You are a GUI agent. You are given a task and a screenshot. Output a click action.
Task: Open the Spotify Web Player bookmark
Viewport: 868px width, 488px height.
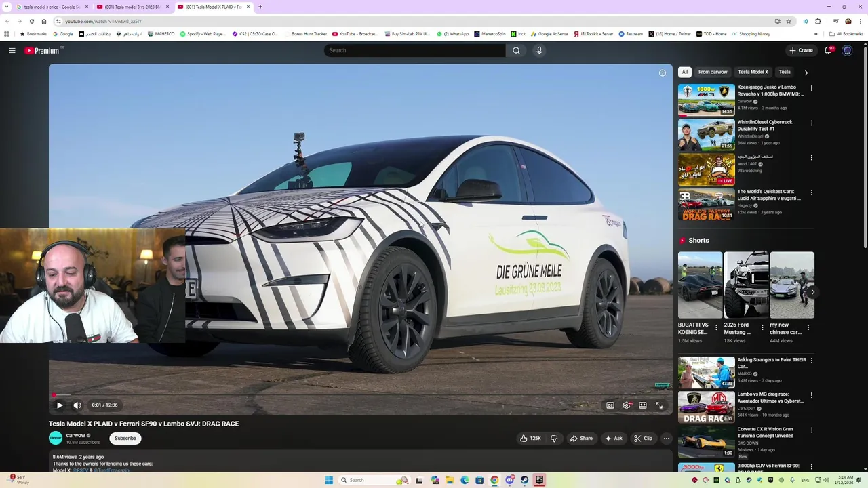(x=203, y=34)
